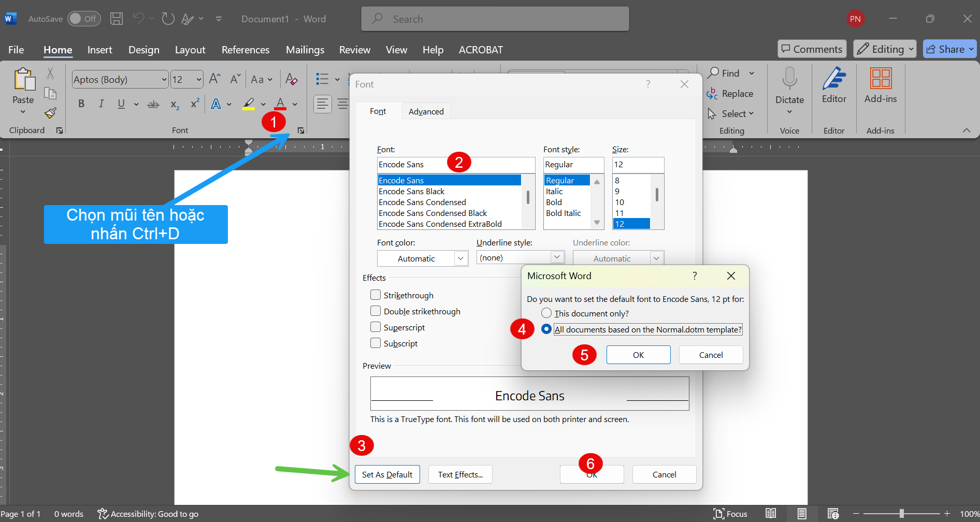This screenshot has height=522, width=980.
Task: Switch to the References tab
Action: tap(246, 50)
